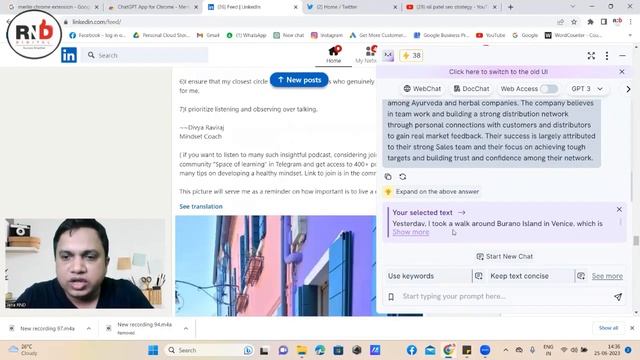Dismiss the old UI banner

point(622,72)
